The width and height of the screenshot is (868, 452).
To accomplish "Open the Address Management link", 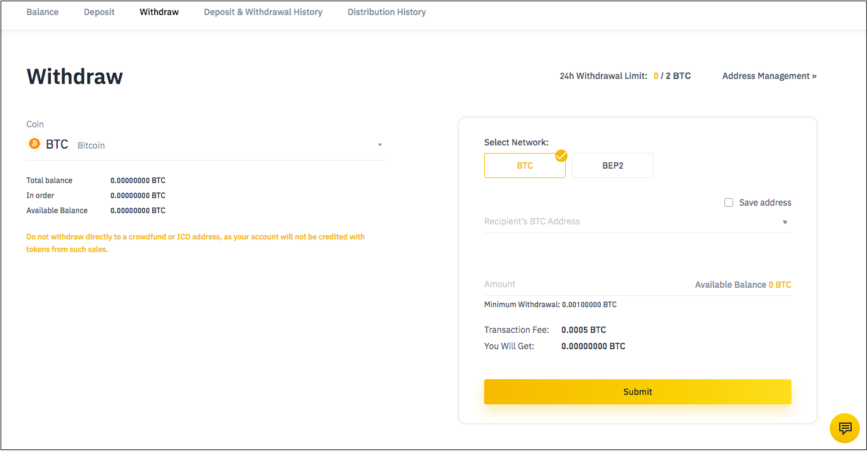I will (x=770, y=76).
